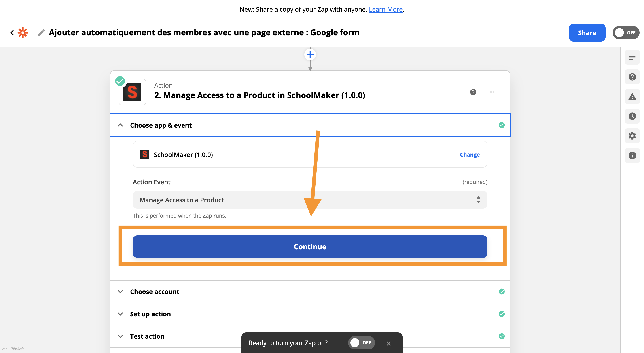The image size is (644, 353).
Task: Open the step help question icon
Action: pyautogui.click(x=473, y=92)
